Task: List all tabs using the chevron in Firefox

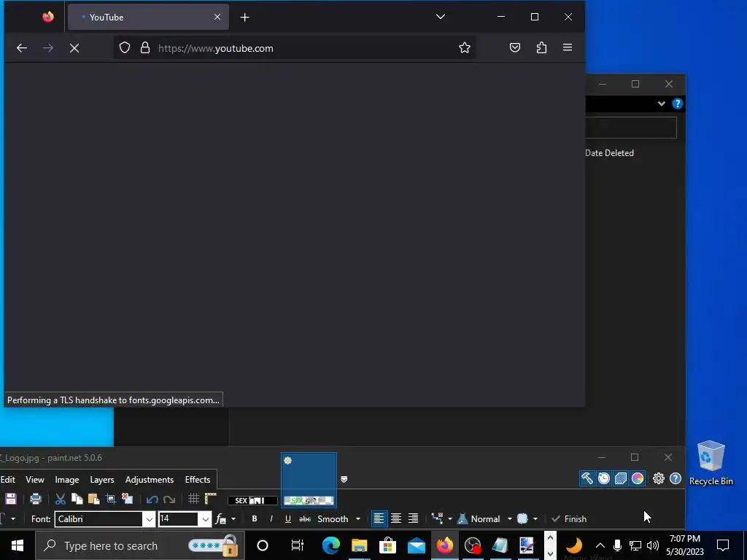Action: point(441,17)
